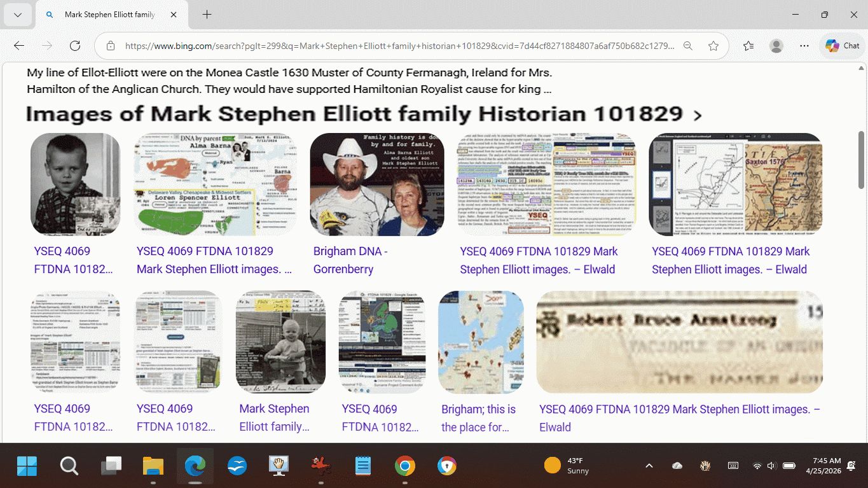The height and width of the screenshot is (488, 868).
Task: Refresh the page with the reload icon
Action: [x=75, y=46]
